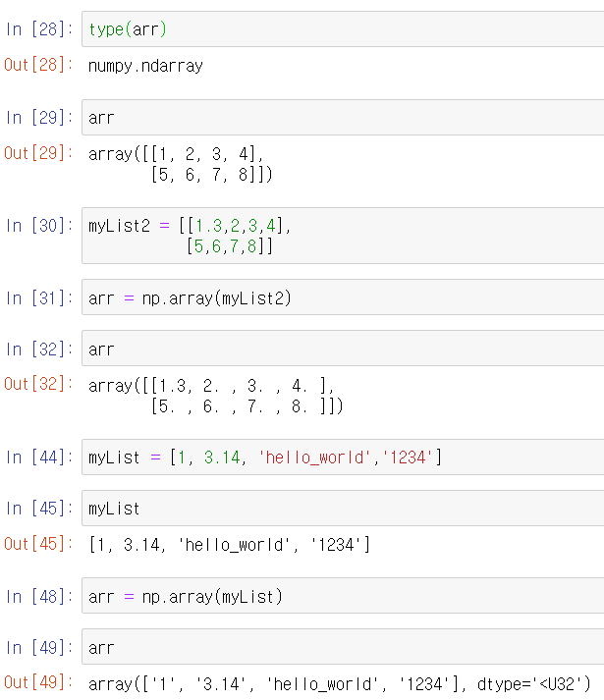Click cell with arr = np.array(myList2)

click(x=343, y=297)
